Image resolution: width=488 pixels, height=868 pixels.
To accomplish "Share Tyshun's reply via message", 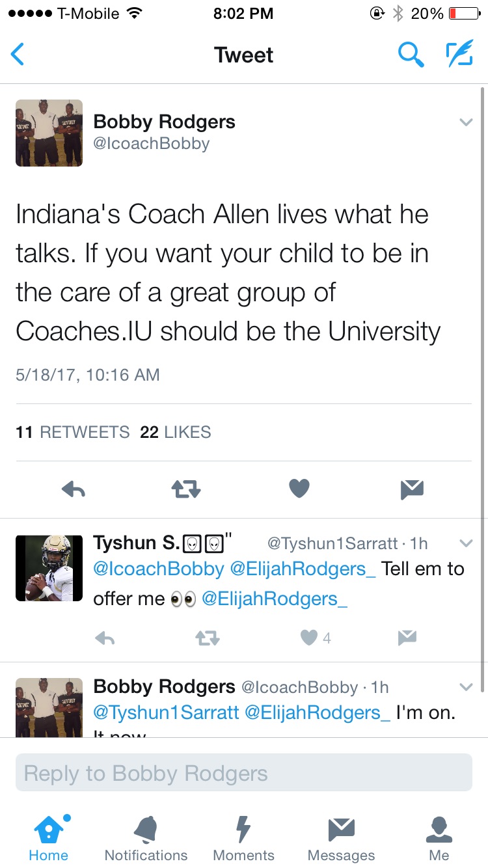I will tap(407, 638).
